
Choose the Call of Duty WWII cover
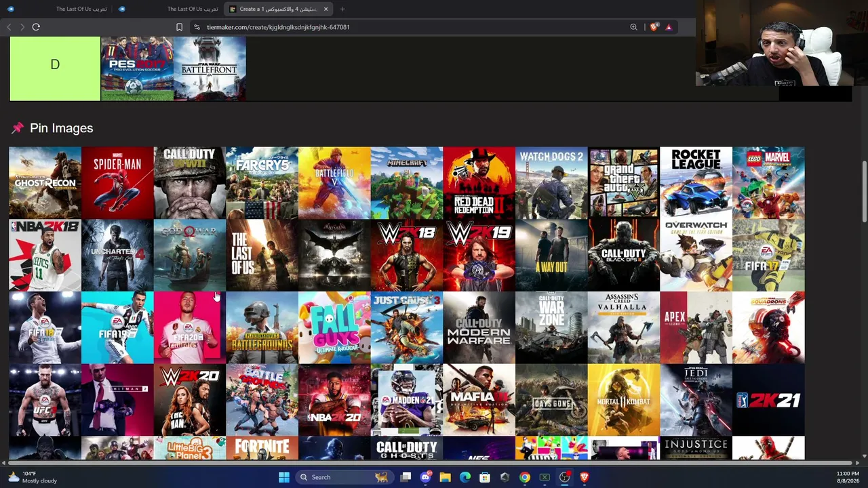190,183
